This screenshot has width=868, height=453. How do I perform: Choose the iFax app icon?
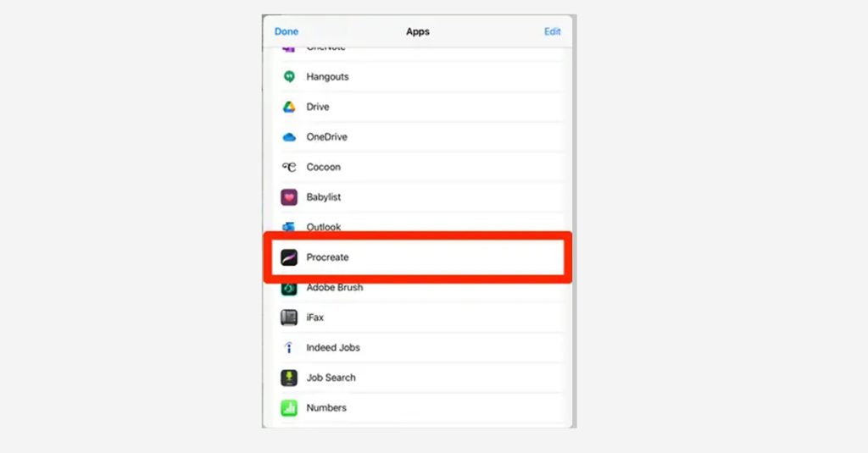[289, 318]
